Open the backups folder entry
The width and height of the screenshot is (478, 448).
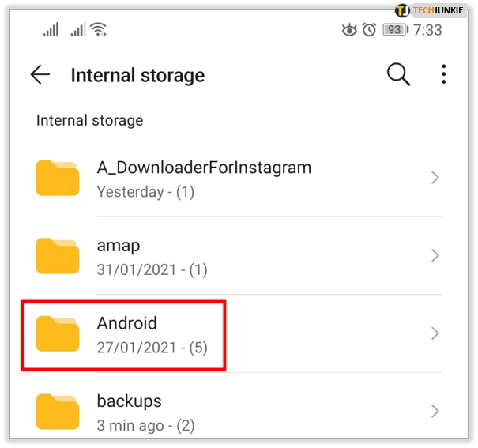tap(129, 401)
